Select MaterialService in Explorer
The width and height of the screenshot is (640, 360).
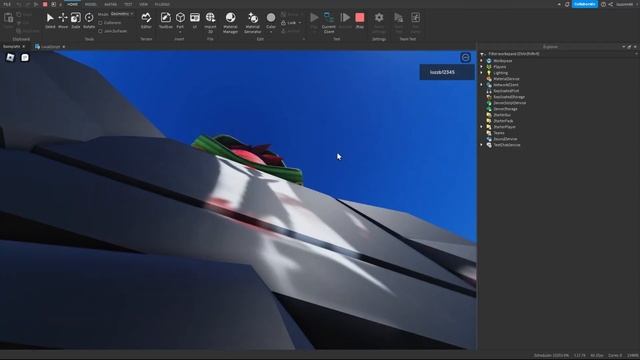(506, 79)
